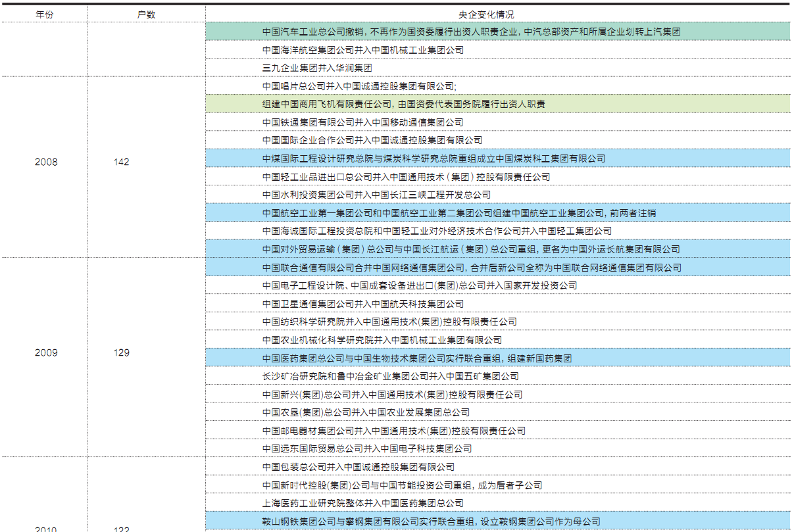Click the row about 中国航空工业第一集团公司组建

497,212
